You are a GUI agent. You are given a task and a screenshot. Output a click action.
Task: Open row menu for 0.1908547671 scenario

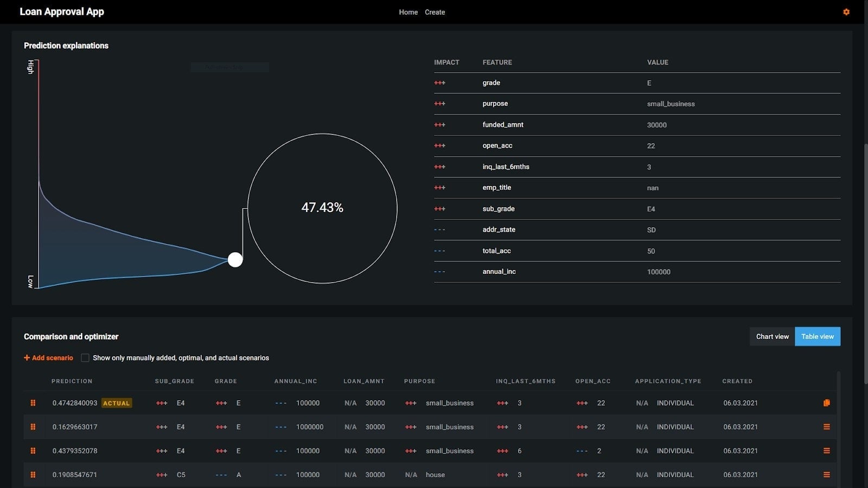(827, 474)
